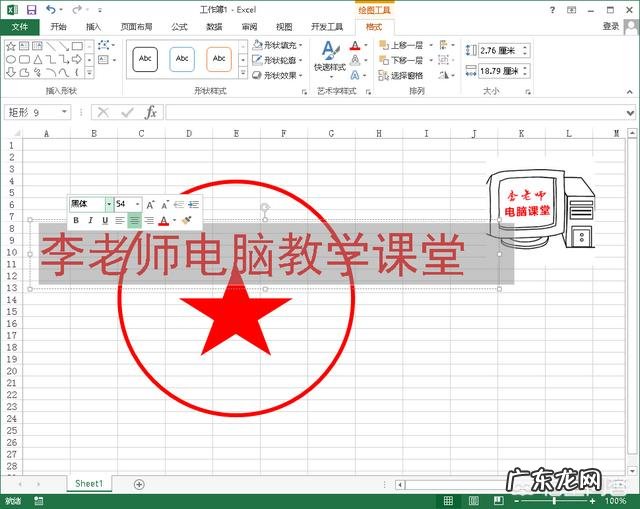Use Format Painter brush in mini toolbar
This screenshot has width=640, height=509.
[x=187, y=220]
